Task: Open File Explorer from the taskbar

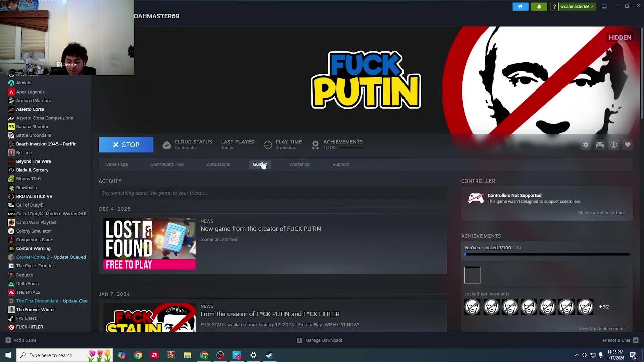Action: [x=187, y=355]
